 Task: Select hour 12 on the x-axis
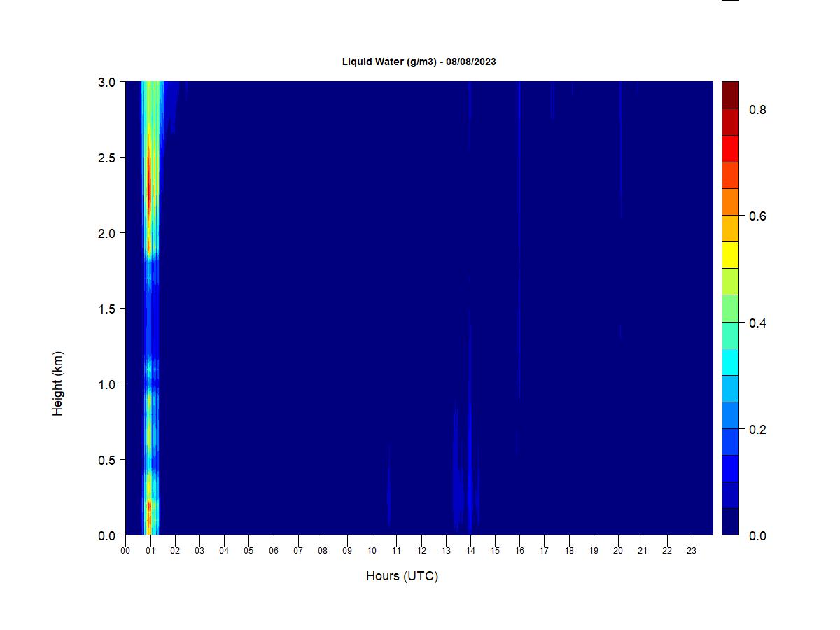point(421,550)
